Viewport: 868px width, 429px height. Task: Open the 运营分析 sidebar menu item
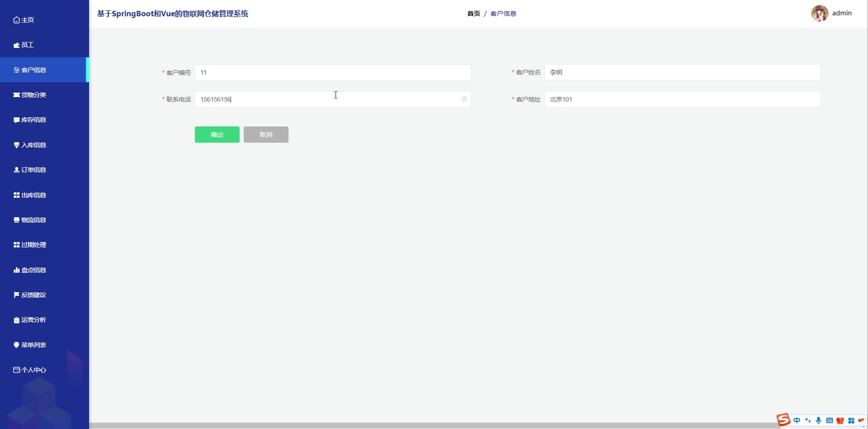click(x=44, y=320)
